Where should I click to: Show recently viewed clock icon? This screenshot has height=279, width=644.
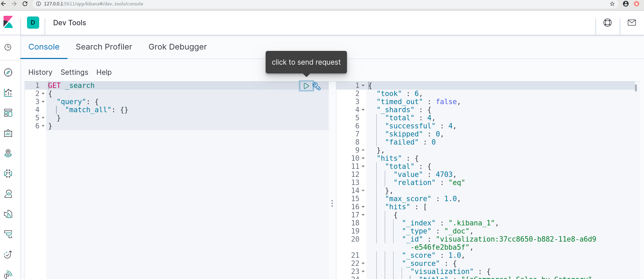coord(8,47)
